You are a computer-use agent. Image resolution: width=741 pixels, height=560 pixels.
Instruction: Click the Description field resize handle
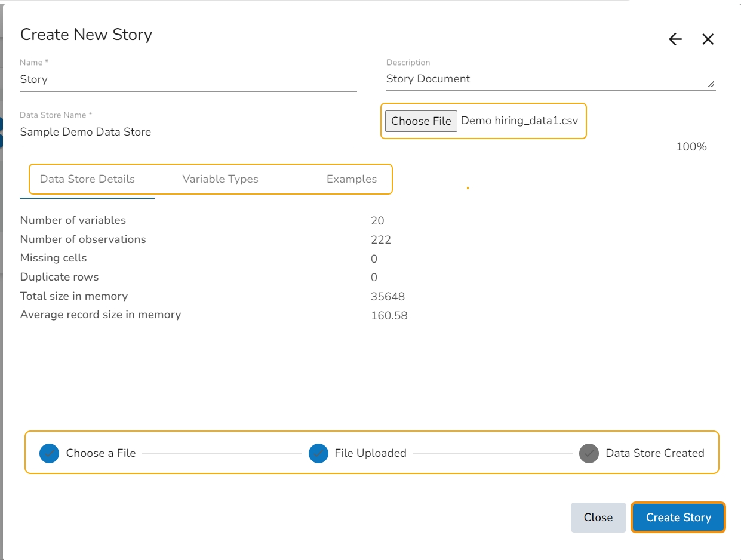[x=711, y=85]
